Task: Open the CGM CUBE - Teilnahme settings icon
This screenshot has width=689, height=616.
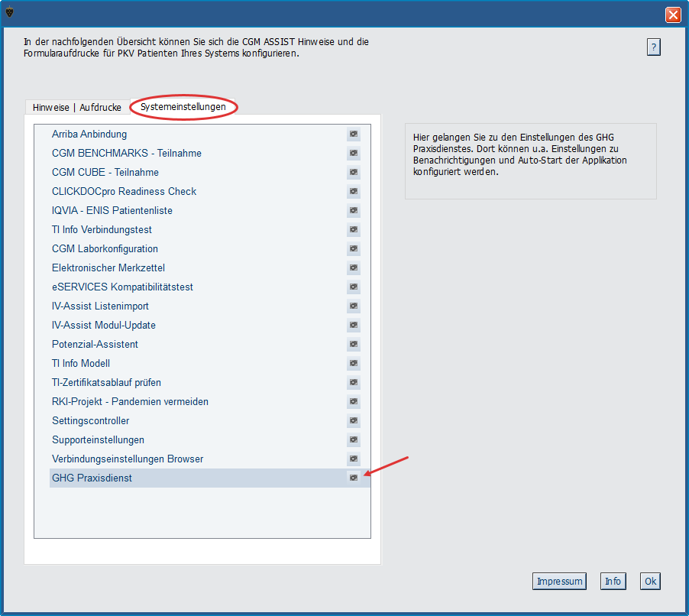Action: tap(354, 173)
